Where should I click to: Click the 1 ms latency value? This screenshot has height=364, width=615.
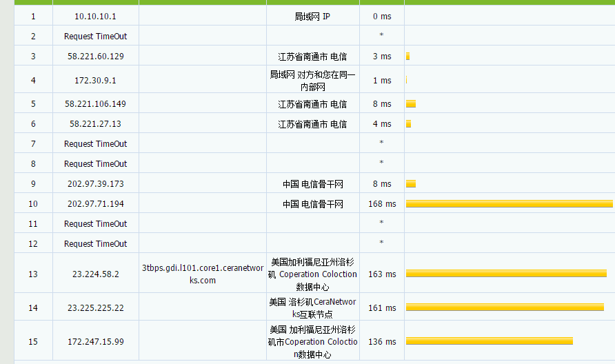pyautogui.click(x=382, y=81)
